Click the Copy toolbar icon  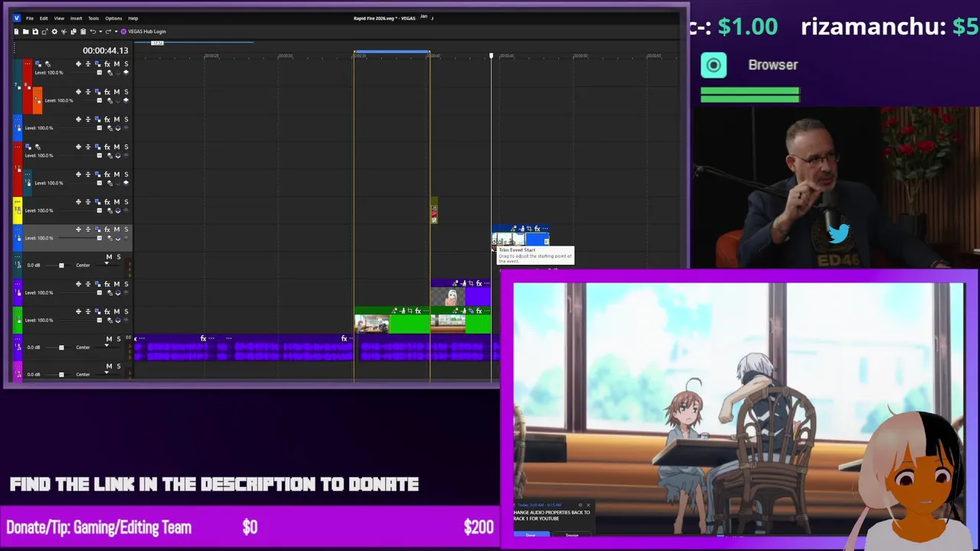pyautogui.click(x=73, y=31)
